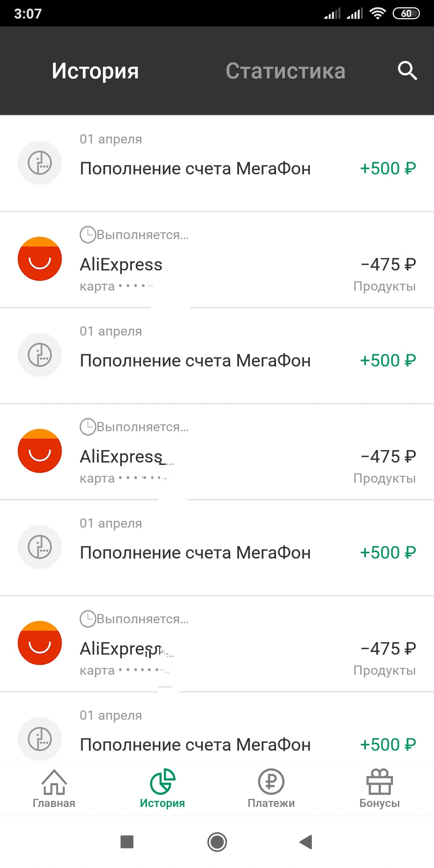The height and width of the screenshot is (868, 434).
Task: Switch to the Статистика tab
Action: (285, 71)
